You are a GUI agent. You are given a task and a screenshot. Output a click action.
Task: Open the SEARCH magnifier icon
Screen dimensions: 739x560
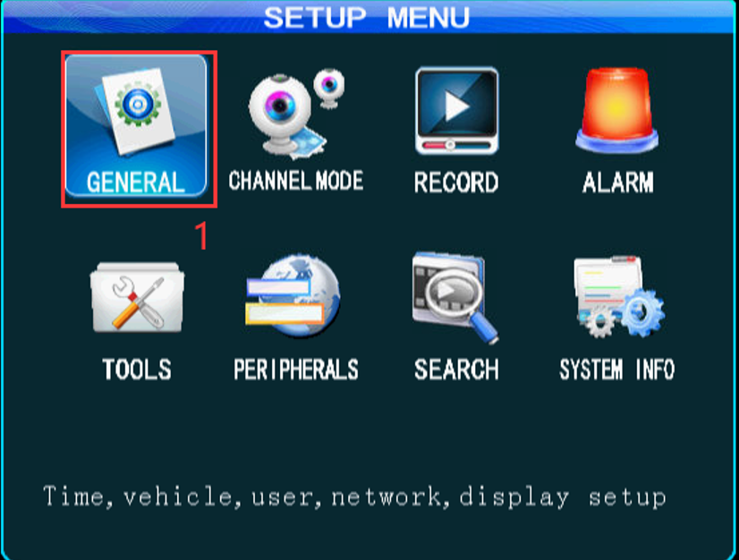(455, 297)
